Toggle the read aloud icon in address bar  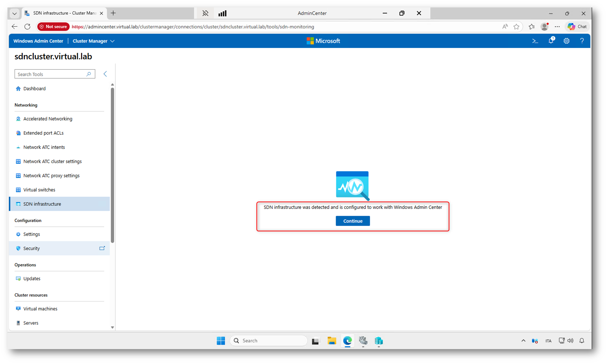click(505, 27)
